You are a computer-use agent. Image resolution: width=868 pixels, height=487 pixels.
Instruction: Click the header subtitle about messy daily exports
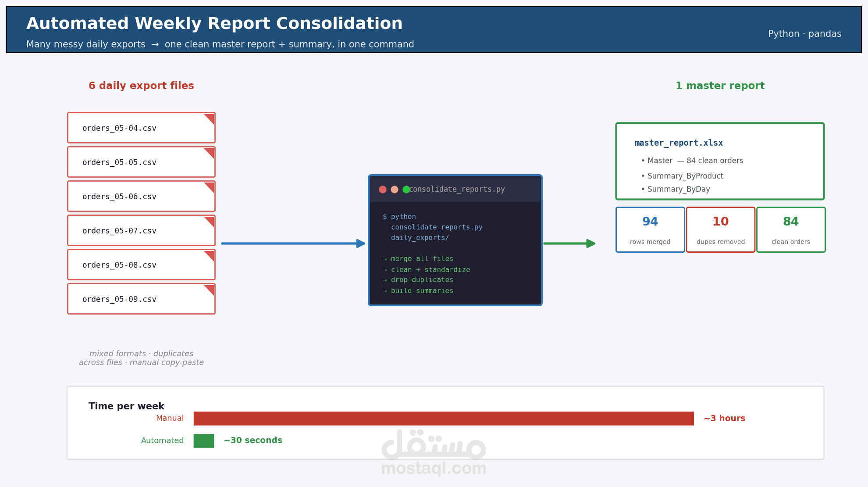(x=220, y=44)
